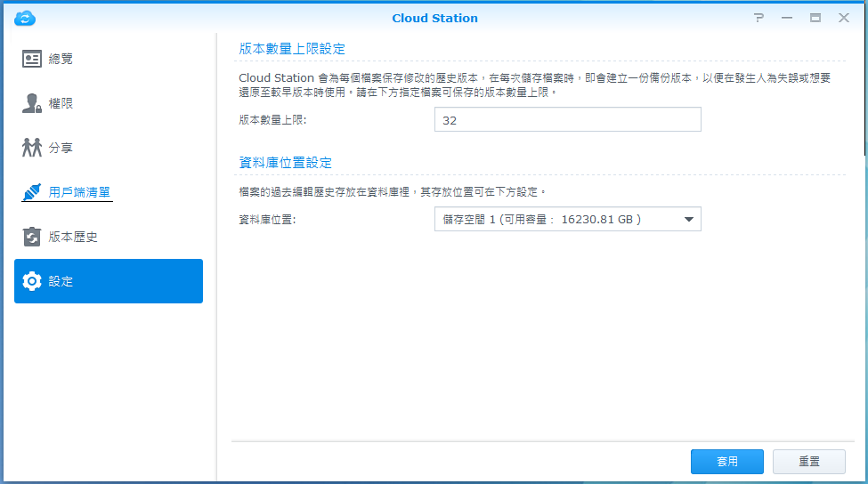Image resolution: width=868 pixels, height=484 pixels.
Task: Open the 分享 tab
Action: pyautogui.click(x=61, y=148)
